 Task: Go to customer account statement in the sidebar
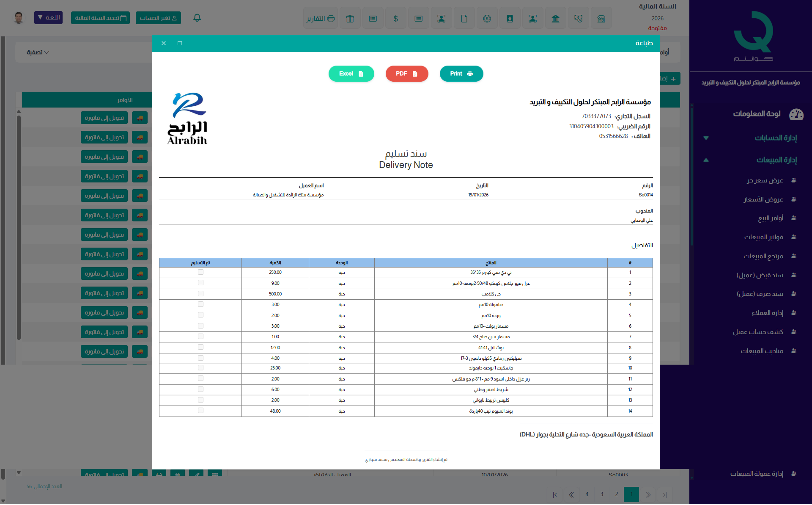(758, 332)
